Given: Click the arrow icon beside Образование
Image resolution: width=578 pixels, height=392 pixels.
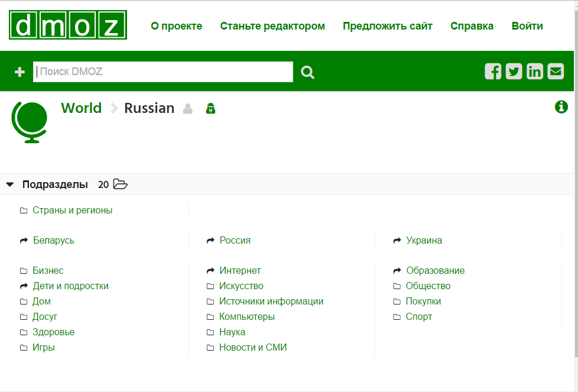Looking at the screenshot, I should [397, 271].
